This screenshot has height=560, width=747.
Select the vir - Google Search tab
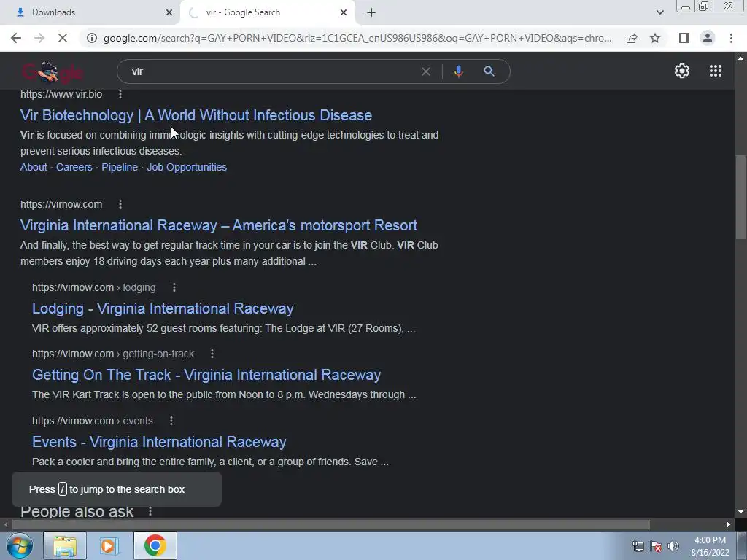coord(268,12)
